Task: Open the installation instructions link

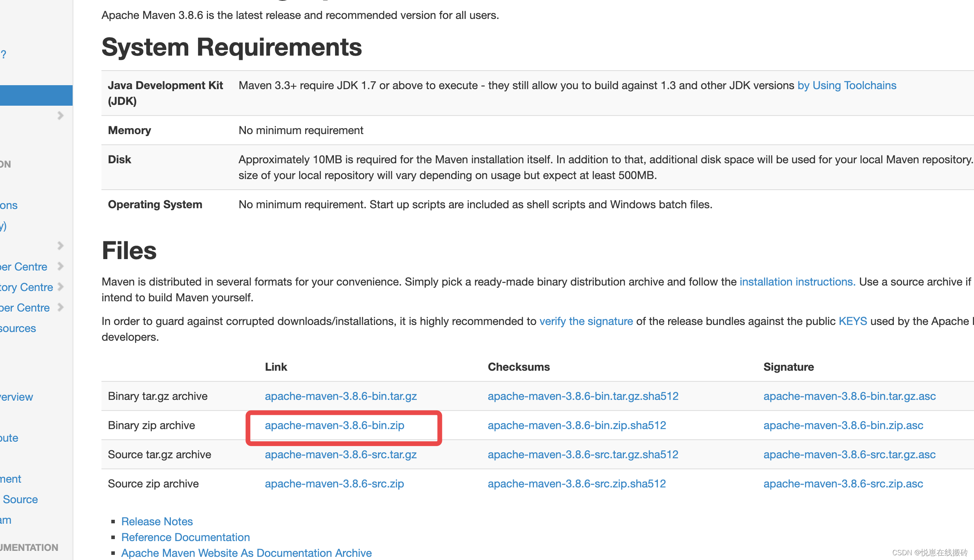Action: point(797,282)
